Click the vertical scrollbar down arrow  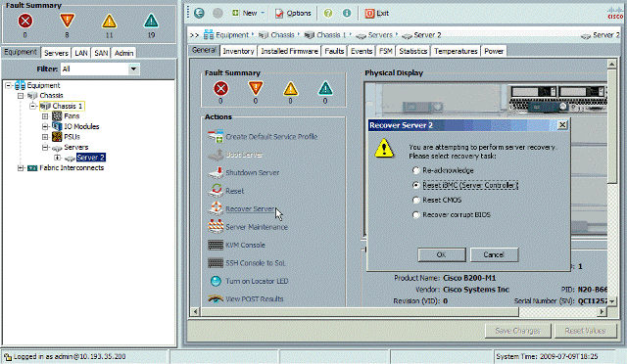[611, 301]
